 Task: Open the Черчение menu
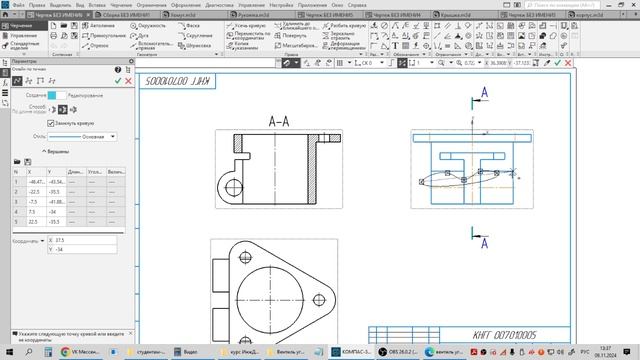click(x=121, y=5)
